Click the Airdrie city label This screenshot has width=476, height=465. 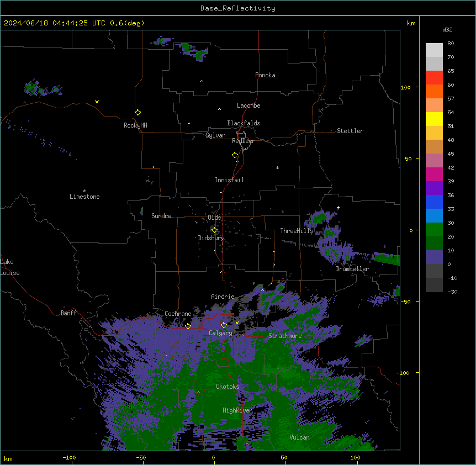(x=223, y=297)
